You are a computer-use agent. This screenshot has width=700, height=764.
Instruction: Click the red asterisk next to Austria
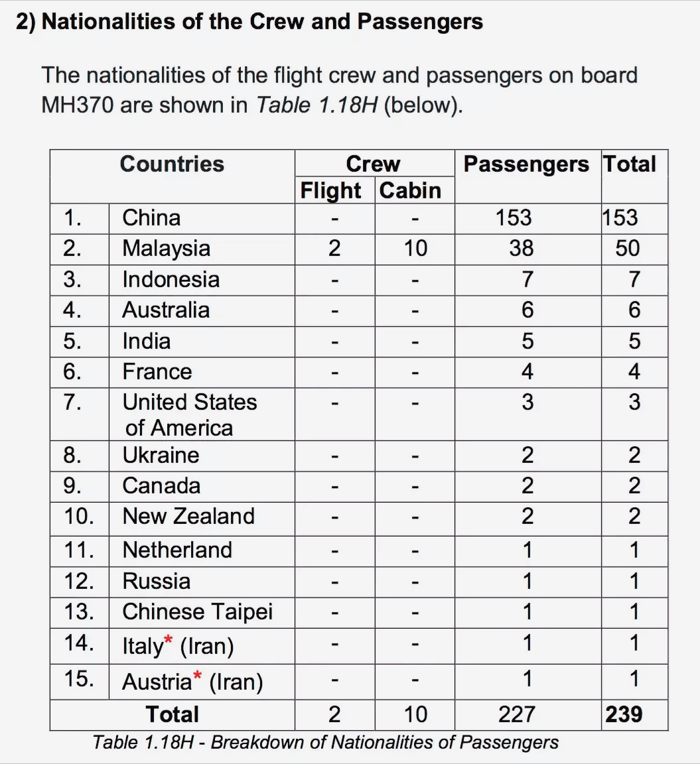tap(198, 675)
